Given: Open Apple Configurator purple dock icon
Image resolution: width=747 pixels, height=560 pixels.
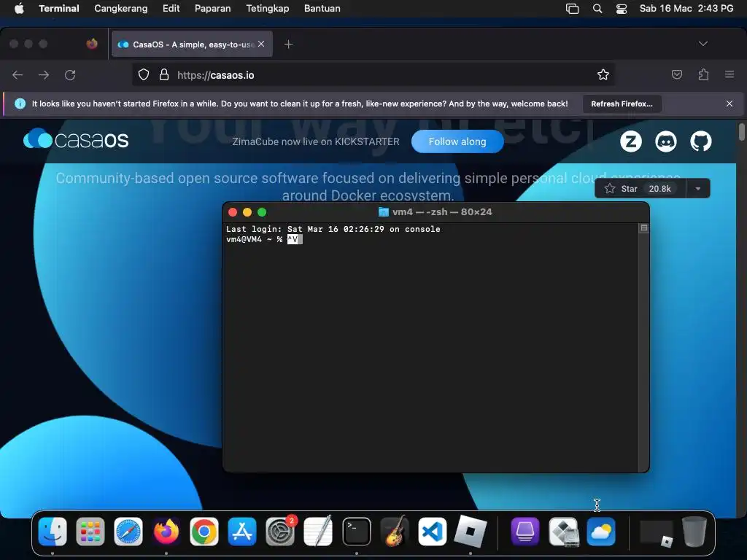Looking at the screenshot, I should pos(525,532).
